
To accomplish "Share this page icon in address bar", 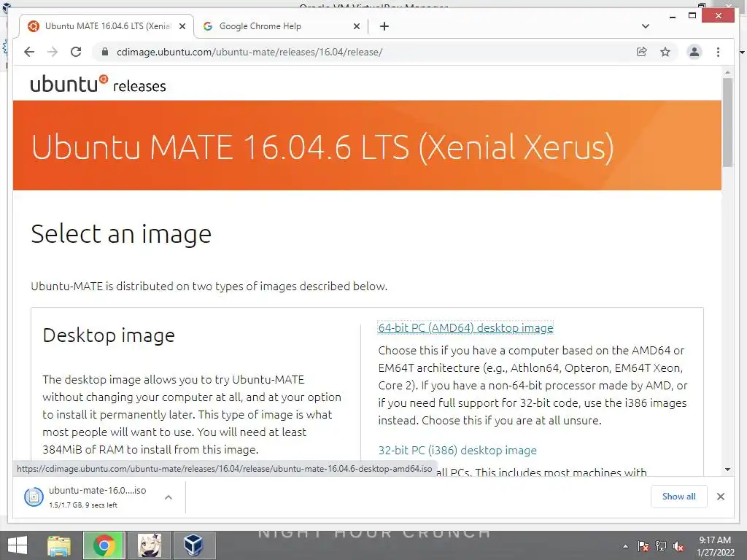I will tap(642, 52).
